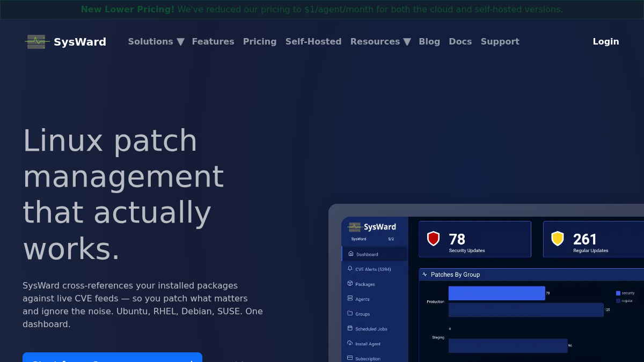Click the Dashboard home icon in the preview sidebar
Image resolution: width=644 pixels, height=362 pixels.
coord(350,254)
